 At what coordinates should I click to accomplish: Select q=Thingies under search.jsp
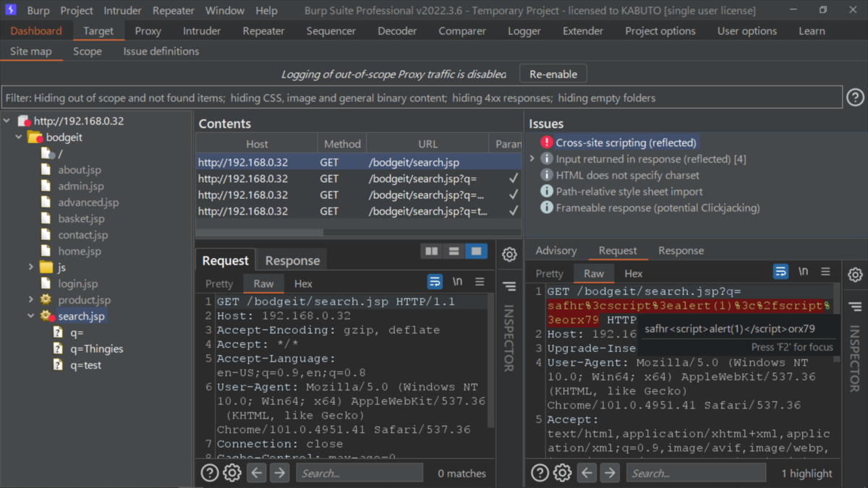click(x=96, y=348)
